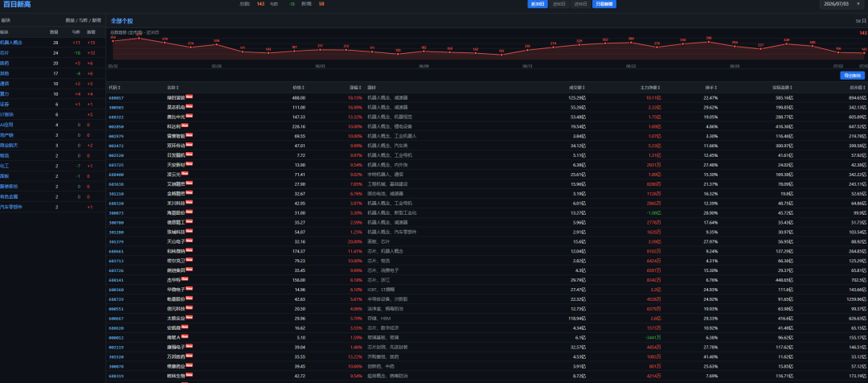This screenshot has width=868, height=383.
Task: Click the 894.65亿 market cap cell
Action: pos(858,97)
